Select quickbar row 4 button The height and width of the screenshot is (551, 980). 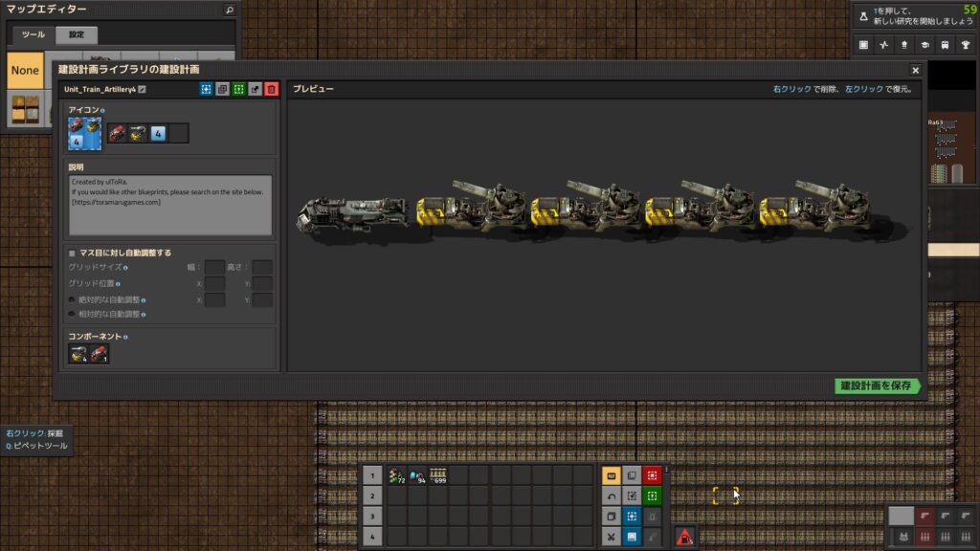coord(372,537)
